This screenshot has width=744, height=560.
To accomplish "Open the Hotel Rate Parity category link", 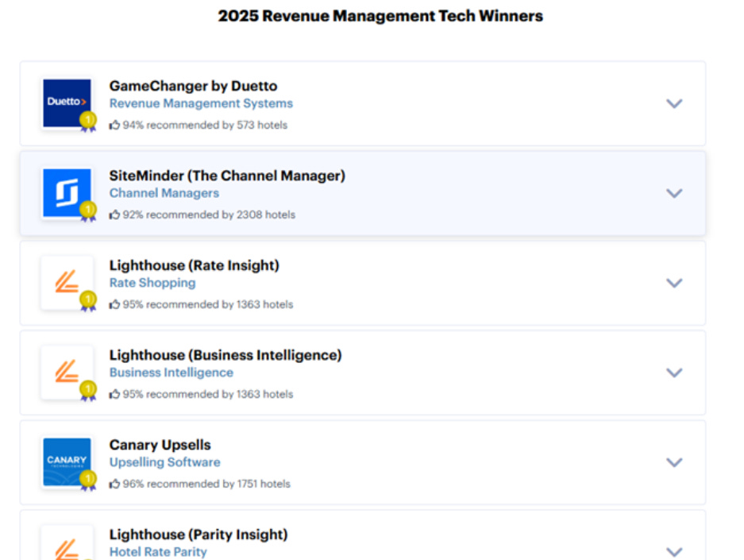I will [x=158, y=552].
